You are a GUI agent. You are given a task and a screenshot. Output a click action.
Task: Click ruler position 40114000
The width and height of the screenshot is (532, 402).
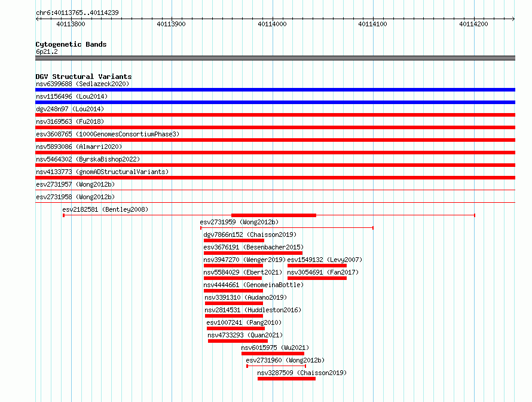272,24
